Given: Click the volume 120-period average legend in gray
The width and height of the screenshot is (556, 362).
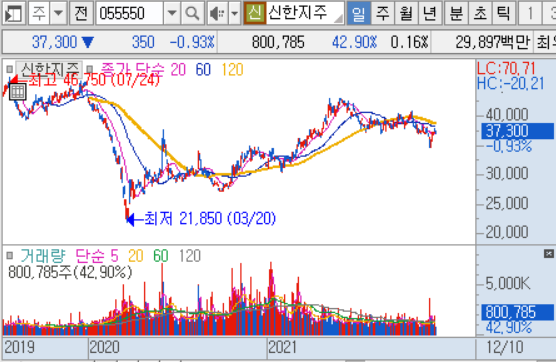Looking at the screenshot, I should coord(190,256).
